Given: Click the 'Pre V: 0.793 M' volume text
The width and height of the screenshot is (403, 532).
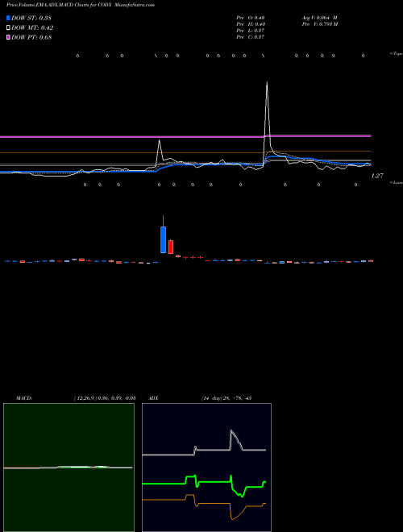Looking at the screenshot, I should [319, 24].
